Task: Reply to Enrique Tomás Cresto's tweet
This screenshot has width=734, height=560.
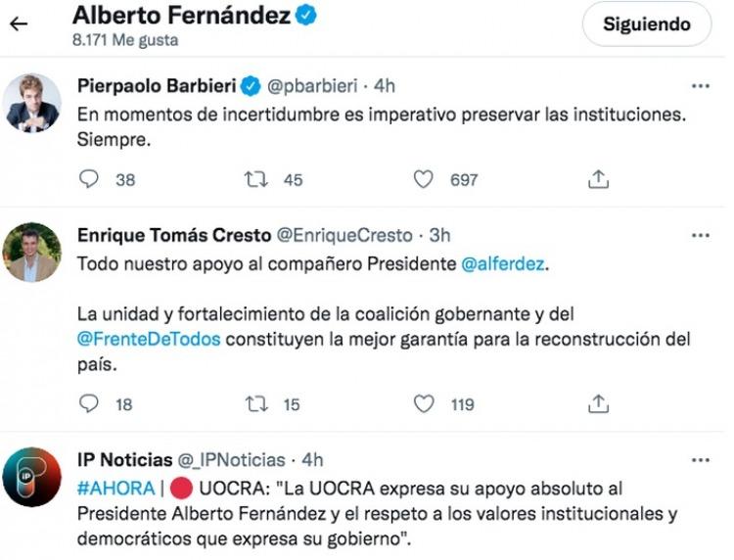Action: [x=89, y=403]
